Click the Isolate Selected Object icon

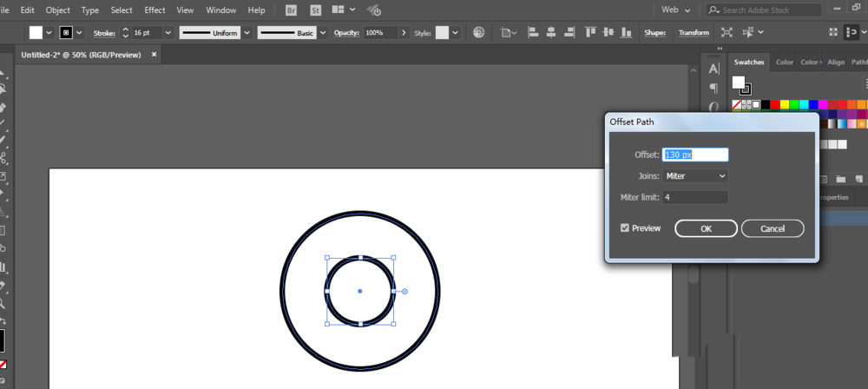[726, 32]
